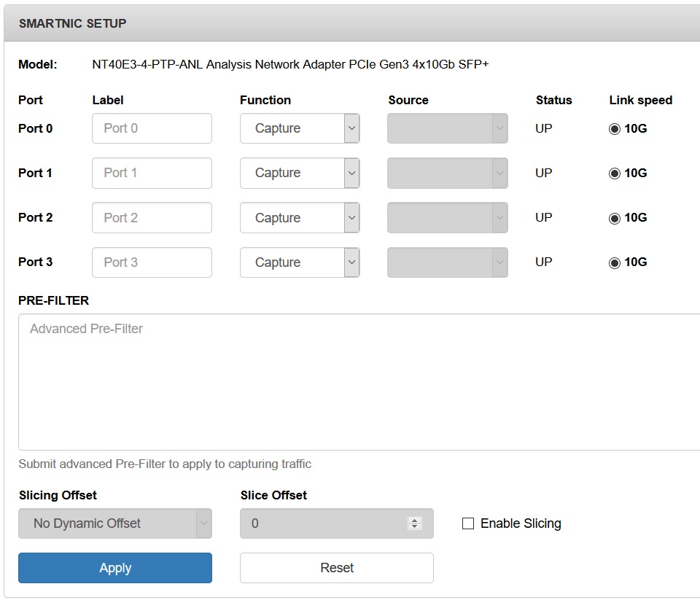Click the NT40E3-4-PTP-ANL model description text
Viewport: 700px width, 600px height.
tap(290, 64)
